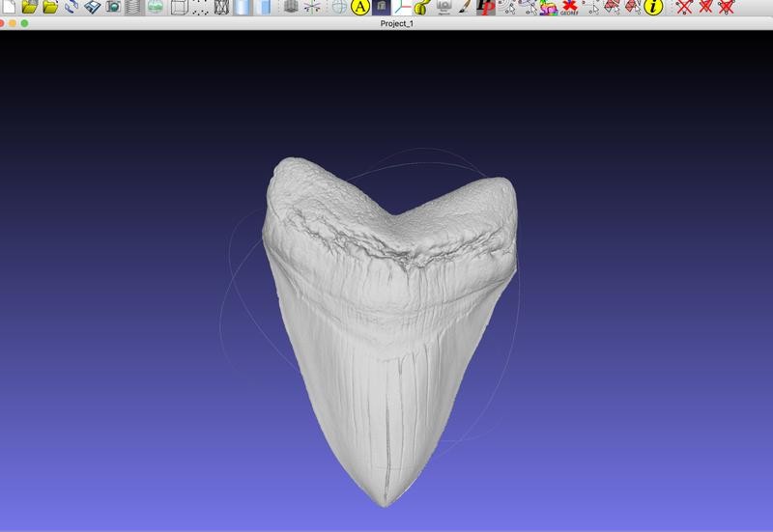The image size is (773, 532).
Task: Open the Import Mesh folder icon
Action: 50,7
